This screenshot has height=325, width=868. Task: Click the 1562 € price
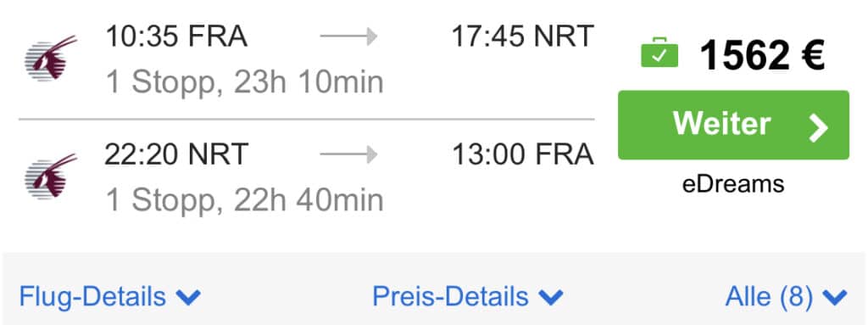[x=763, y=54]
